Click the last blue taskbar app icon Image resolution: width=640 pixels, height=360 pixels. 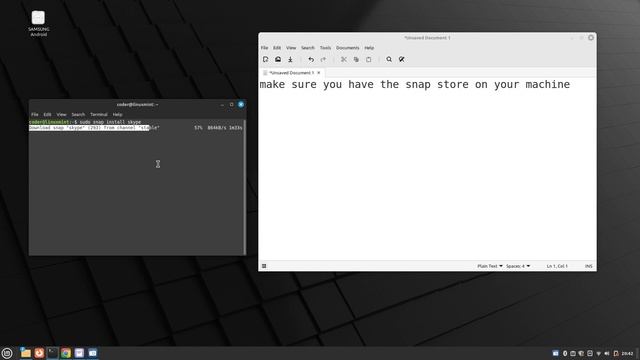[93, 353]
